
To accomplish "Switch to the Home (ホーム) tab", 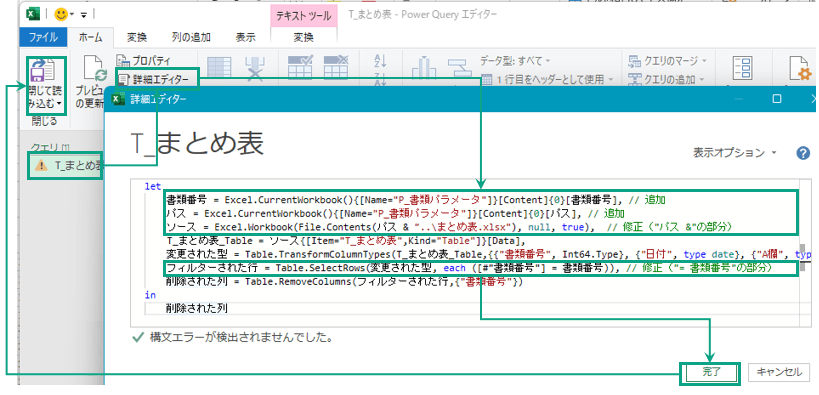I will [90, 37].
